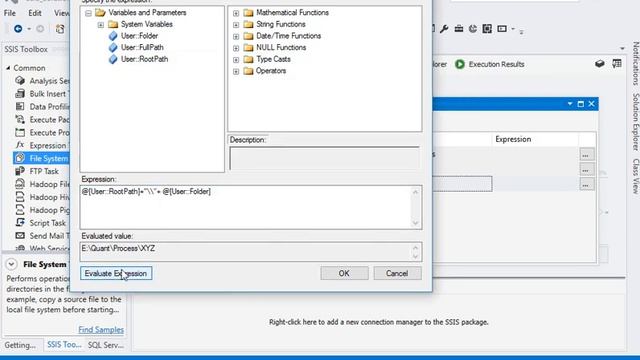Click the Variables and Parameters folder icon
The width and height of the screenshot is (640, 360).
pyautogui.click(x=100, y=13)
